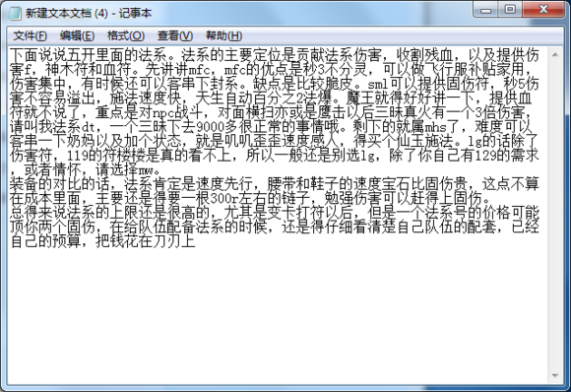Close the Notepad window
The width and height of the screenshot is (571, 392).
[x=543, y=10]
